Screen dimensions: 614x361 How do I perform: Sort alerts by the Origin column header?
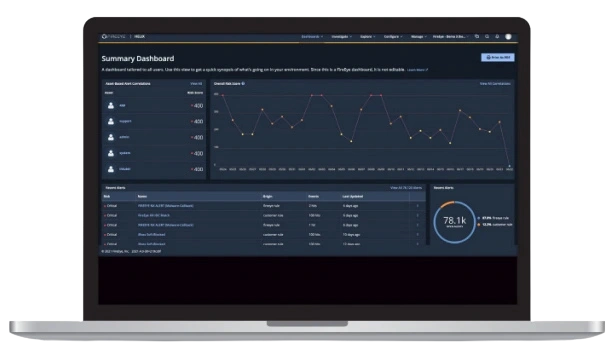click(x=268, y=197)
